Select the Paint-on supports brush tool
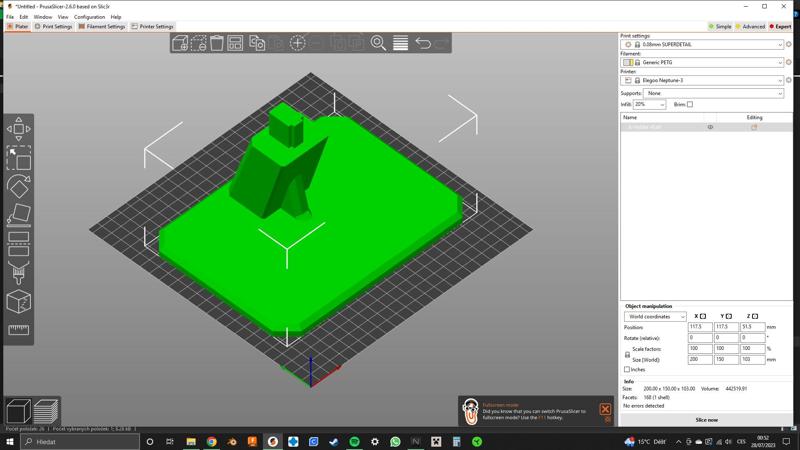 [x=18, y=272]
